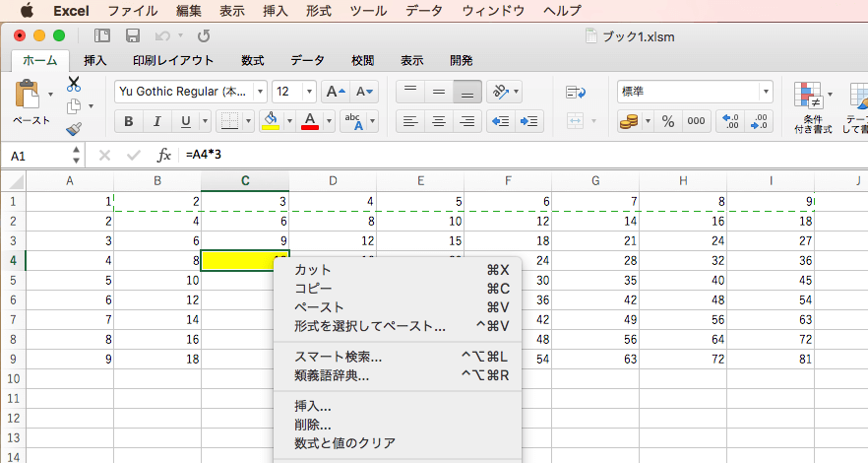Toggle center text alignment
This screenshot has height=463, width=868.
click(x=439, y=121)
